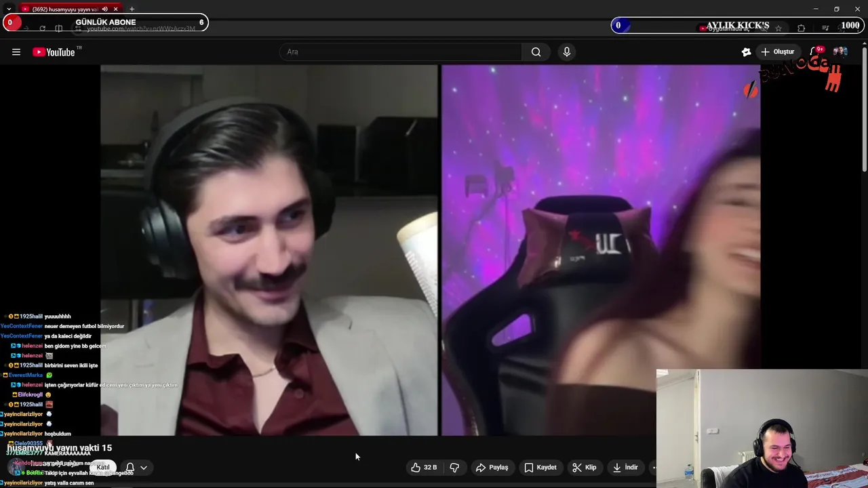Click 'AYLIK KICK'S' goal overlay bar
This screenshot has height=488, width=868.
click(737, 26)
